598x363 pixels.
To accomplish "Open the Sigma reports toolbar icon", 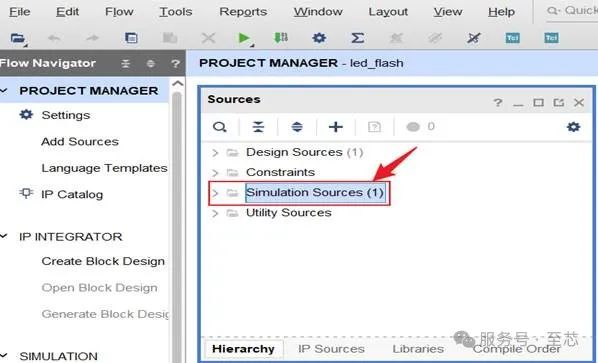I will pyautogui.click(x=357, y=38).
